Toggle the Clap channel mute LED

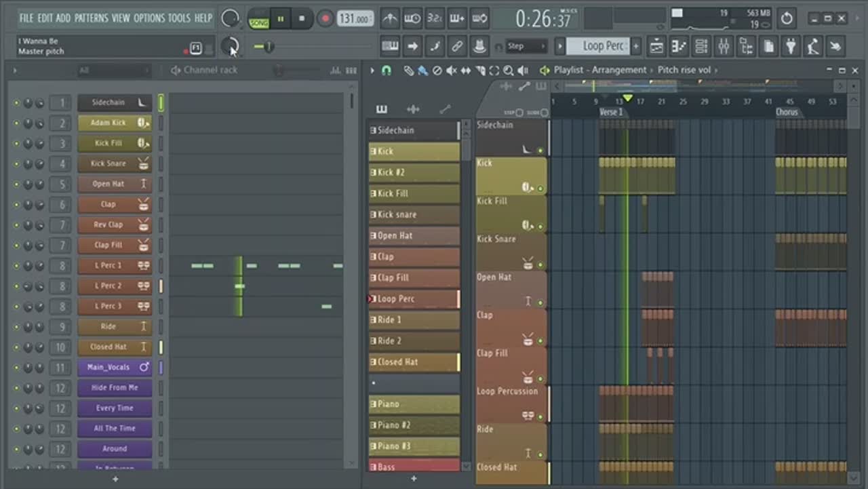(16, 205)
